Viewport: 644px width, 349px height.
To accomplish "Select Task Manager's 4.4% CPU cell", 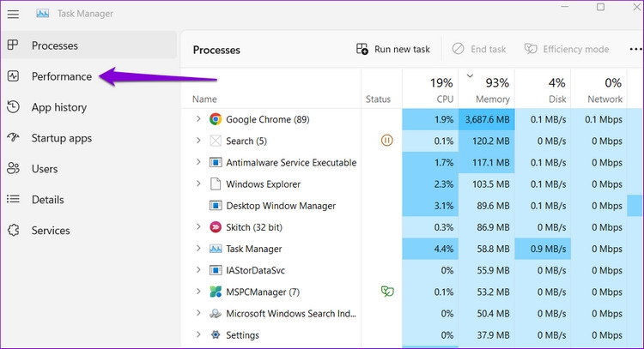I will (430, 249).
